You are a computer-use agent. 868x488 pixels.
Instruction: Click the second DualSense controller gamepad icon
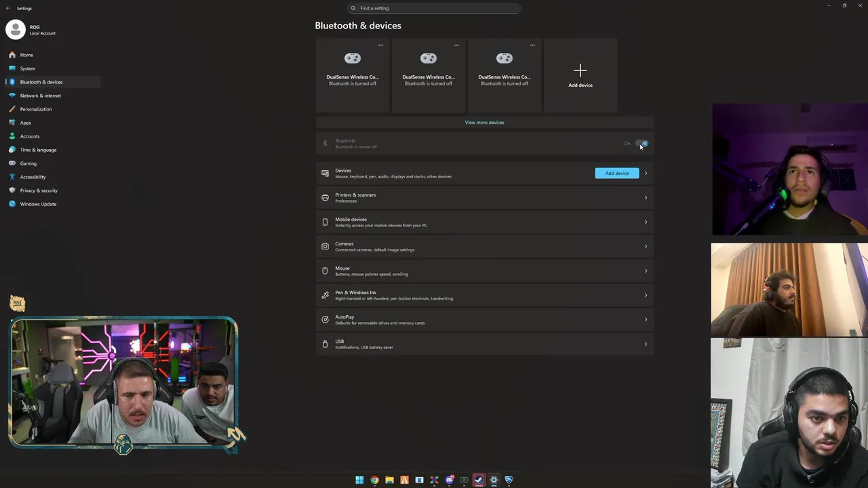tap(429, 58)
